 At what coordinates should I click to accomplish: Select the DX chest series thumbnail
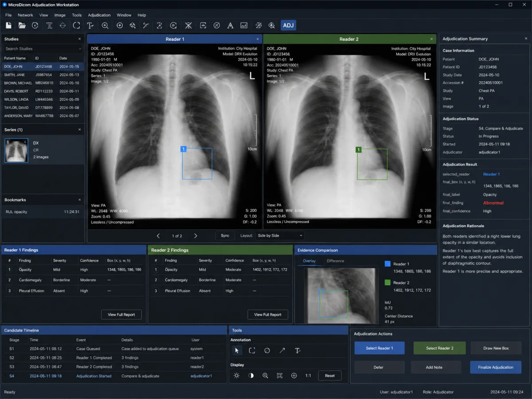coord(16,150)
